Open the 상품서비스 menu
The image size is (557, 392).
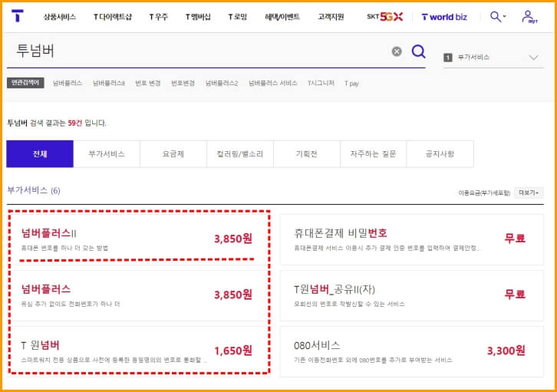pos(60,17)
